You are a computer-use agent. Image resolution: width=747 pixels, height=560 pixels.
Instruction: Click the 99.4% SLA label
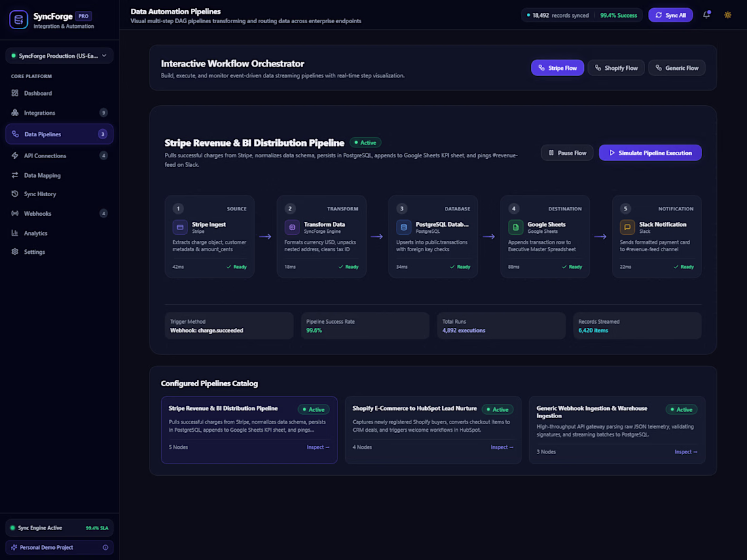pyautogui.click(x=97, y=528)
